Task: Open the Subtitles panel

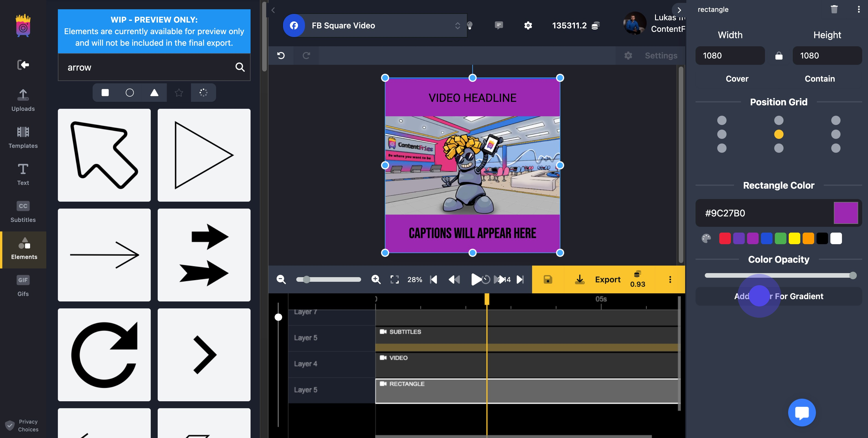Action: [x=23, y=211]
